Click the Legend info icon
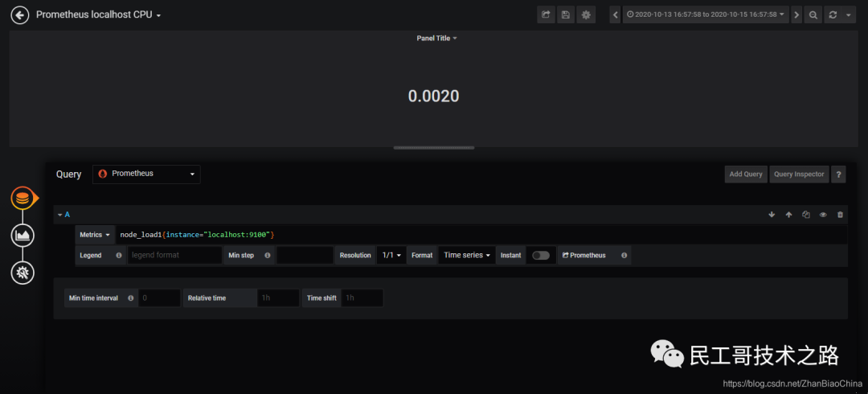The width and height of the screenshot is (868, 394). pos(118,256)
